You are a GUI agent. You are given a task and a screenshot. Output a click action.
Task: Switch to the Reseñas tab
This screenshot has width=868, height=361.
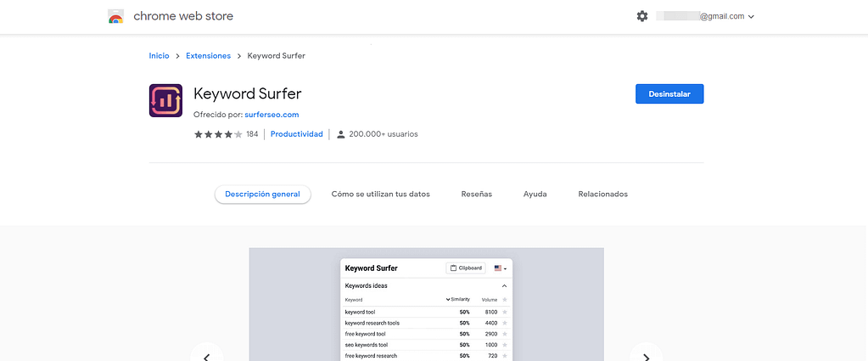(x=477, y=194)
